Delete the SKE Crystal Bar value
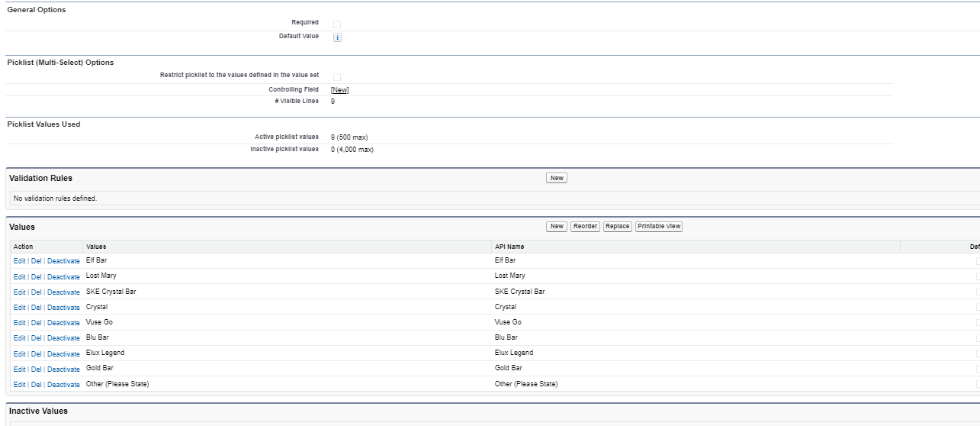This screenshot has width=980, height=426. 37,292
